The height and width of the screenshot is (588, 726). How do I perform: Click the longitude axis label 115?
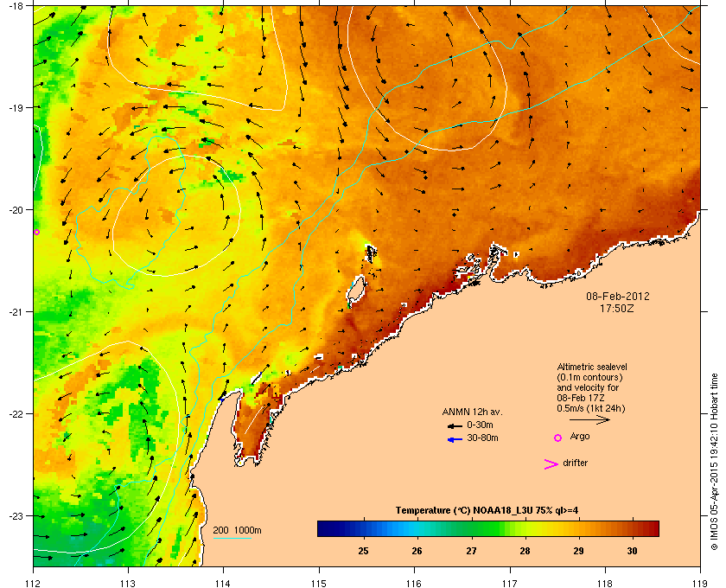click(x=319, y=584)
